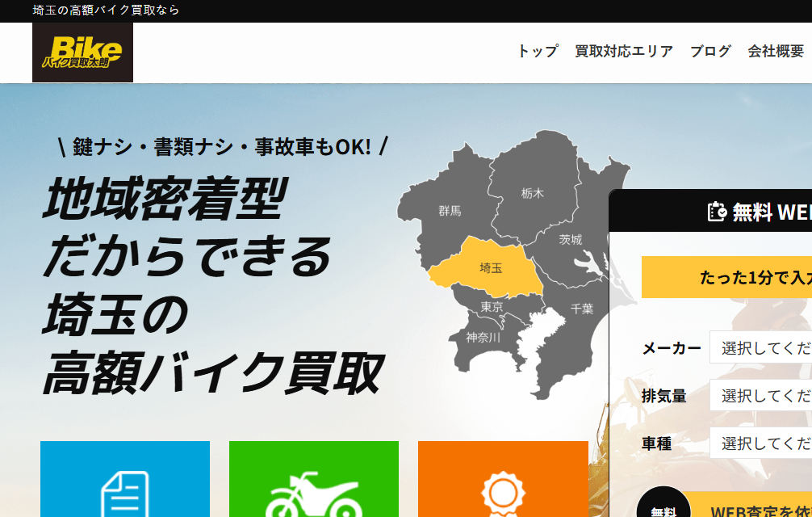Click 神奈川 on the map
This screenshot has width=812, height=517.
point(483,338)
